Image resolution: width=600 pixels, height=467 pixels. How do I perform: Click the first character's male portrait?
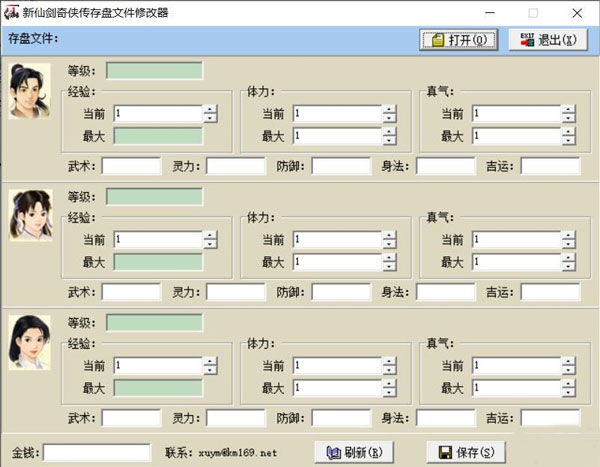(30, 91)
